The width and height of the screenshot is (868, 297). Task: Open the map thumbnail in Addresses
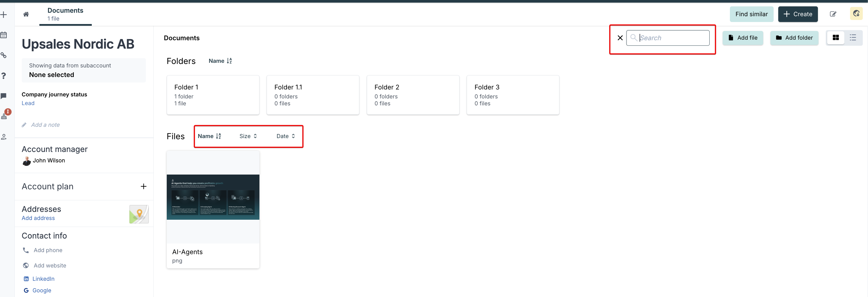tap(139, 214)
